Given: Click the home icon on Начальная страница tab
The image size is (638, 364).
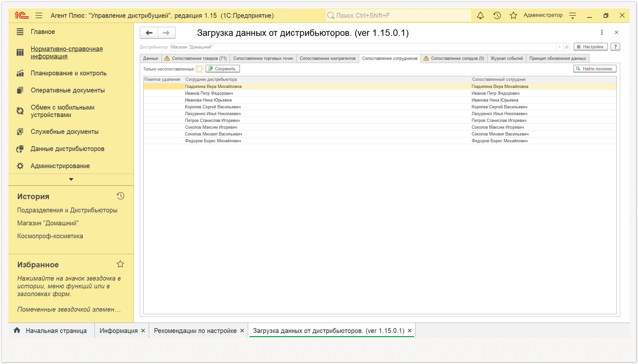Looking at the screenshot, I should pos(17,330).
